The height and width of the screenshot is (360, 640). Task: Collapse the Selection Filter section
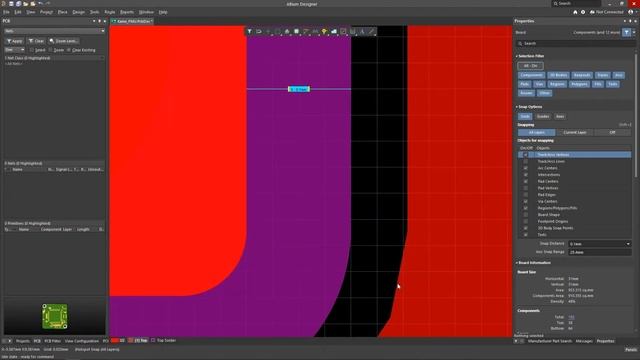point(517,56)
